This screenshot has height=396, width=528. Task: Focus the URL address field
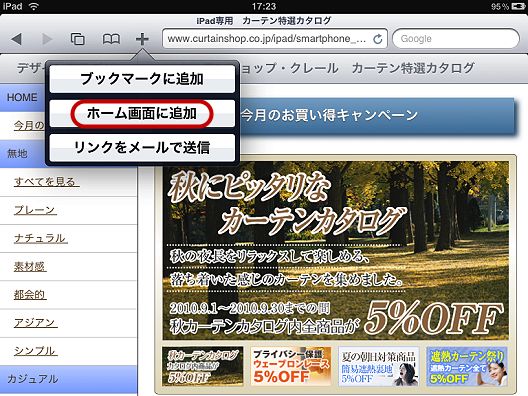[x=274, y=39]
